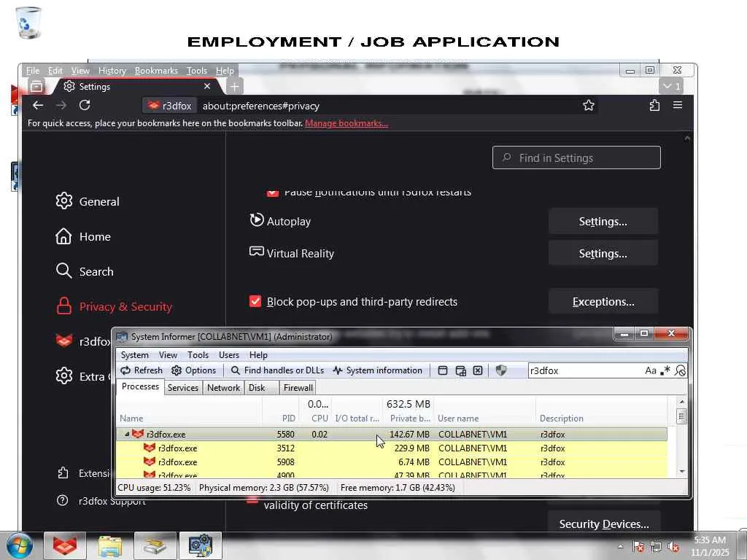
Task: Open the Search settings category
Action: (85, 271)
